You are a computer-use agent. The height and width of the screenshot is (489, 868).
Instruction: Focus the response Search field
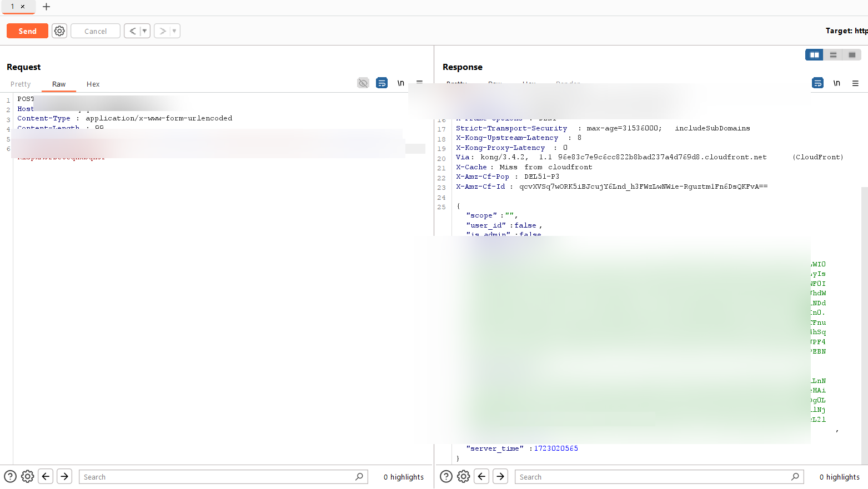click(659, 477)
